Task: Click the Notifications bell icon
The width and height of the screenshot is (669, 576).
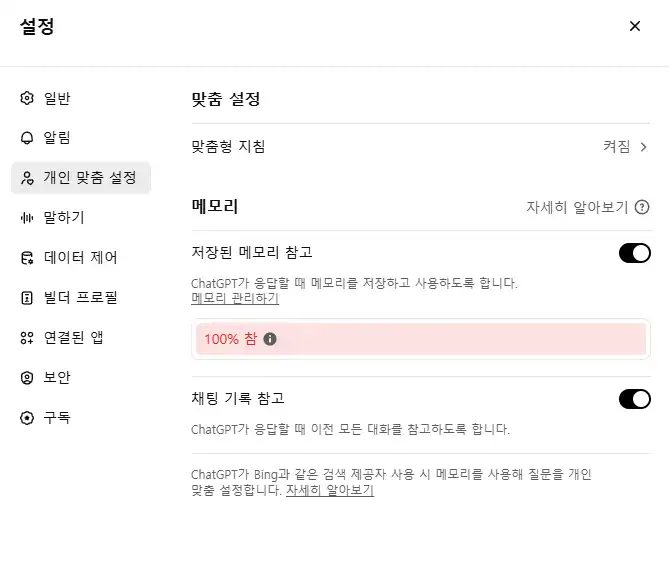Action: click(27, 138)
